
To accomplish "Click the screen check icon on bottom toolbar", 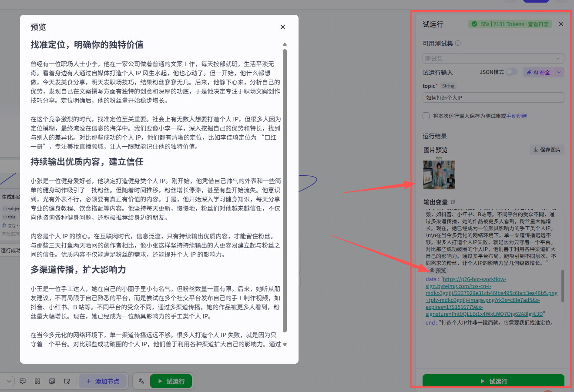I will tap(67, 381).
